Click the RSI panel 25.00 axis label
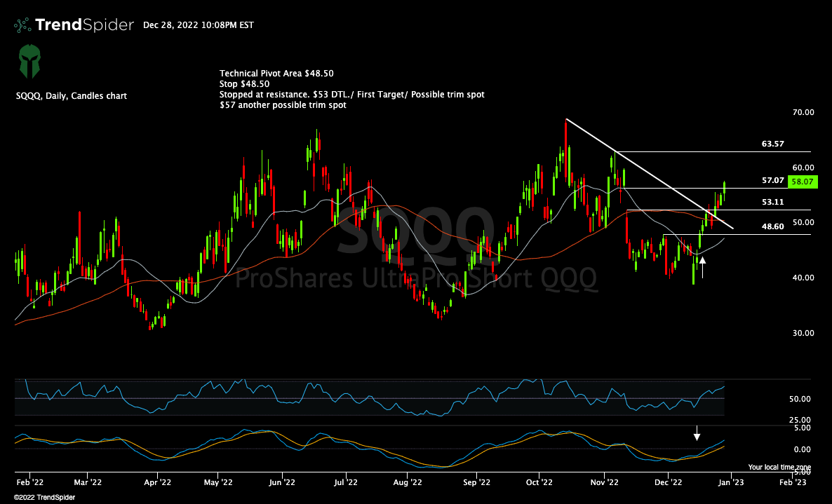This screenshot has width=832, height=504. pos(800,420)
